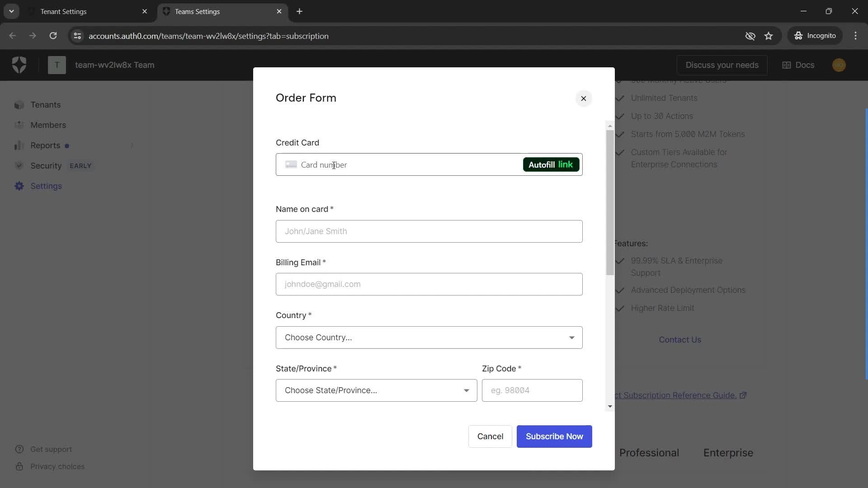Go forward in browser history
Screen dimensions: 868x488
[x=33, y=36]
